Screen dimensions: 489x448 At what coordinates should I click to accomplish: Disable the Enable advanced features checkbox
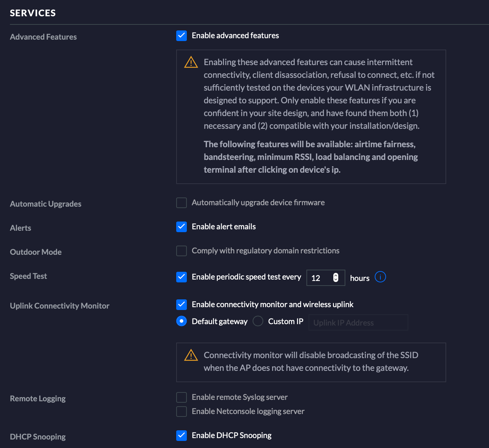click(x=182, y=36)
